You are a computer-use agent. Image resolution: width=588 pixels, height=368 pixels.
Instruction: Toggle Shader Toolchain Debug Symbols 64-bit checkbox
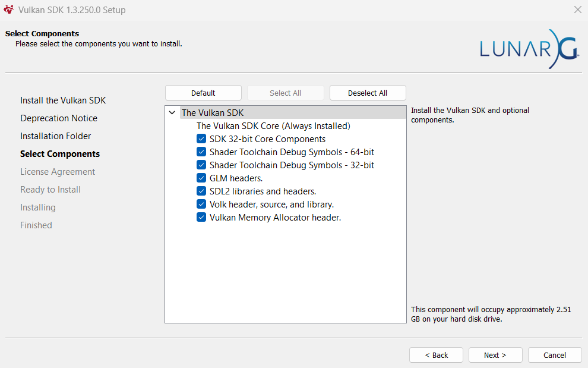201,152
